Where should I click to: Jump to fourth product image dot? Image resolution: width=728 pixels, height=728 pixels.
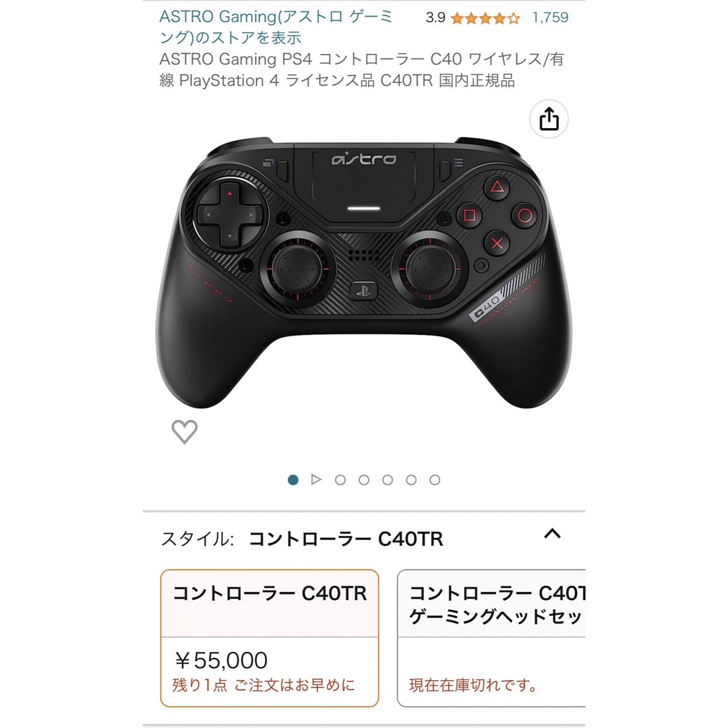[364, 480]
